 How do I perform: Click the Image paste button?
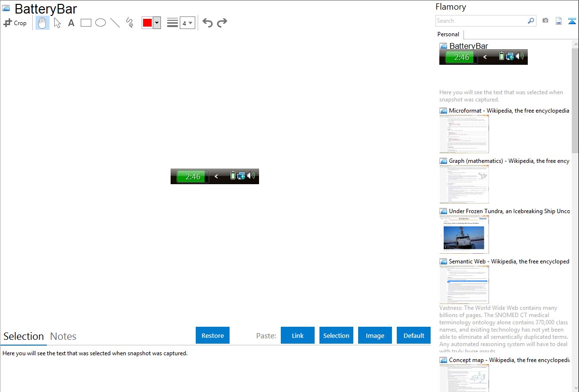click(375, 335)
